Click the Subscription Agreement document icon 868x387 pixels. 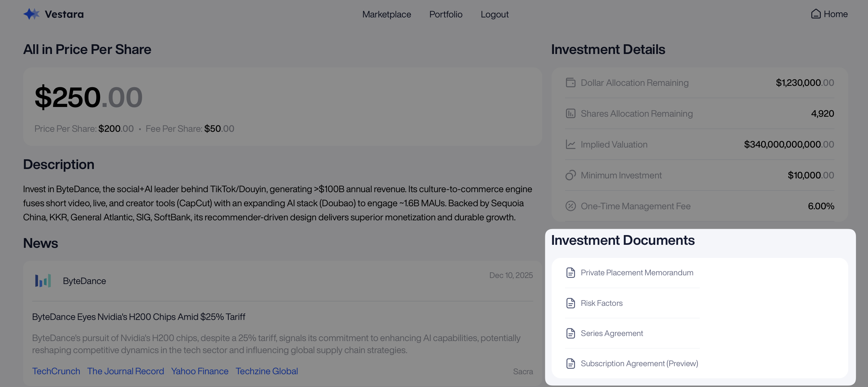click(570, 364)
